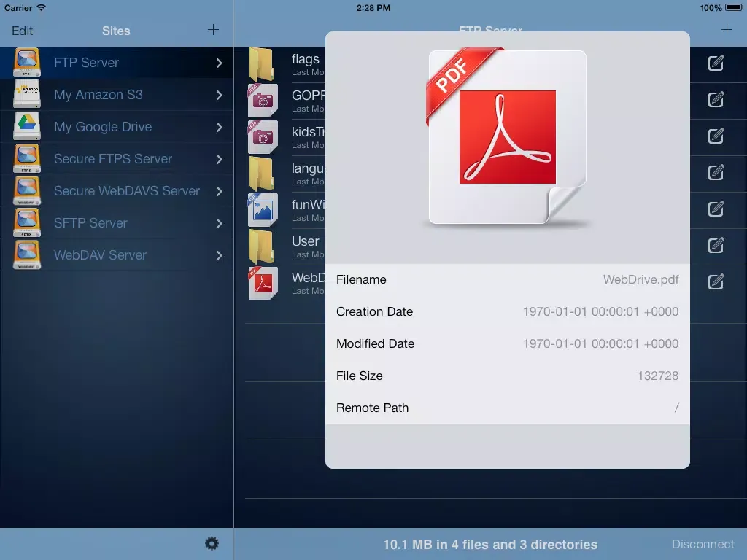Edit the User folder entry
Screen dimensions: 747x560
[716, 245]
